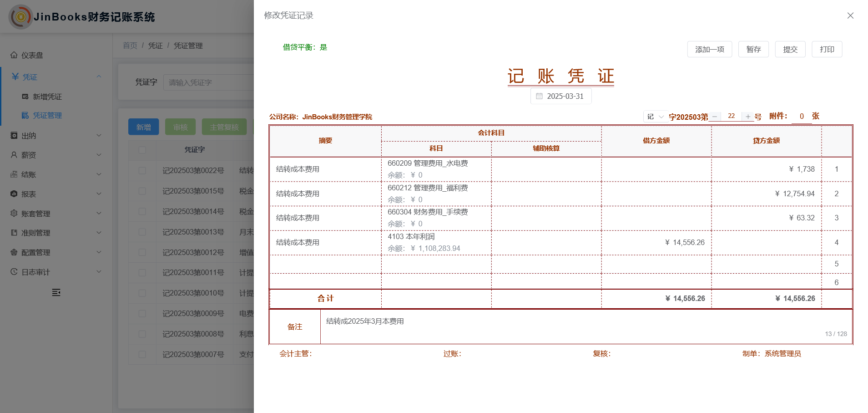
Task: Check the row for 记202503第0022号
Action: click(x=142, y=170)
